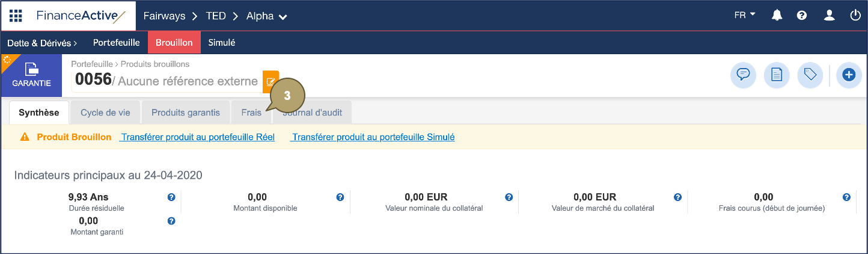Click the warning triangle icon

[x=25, y=137]
